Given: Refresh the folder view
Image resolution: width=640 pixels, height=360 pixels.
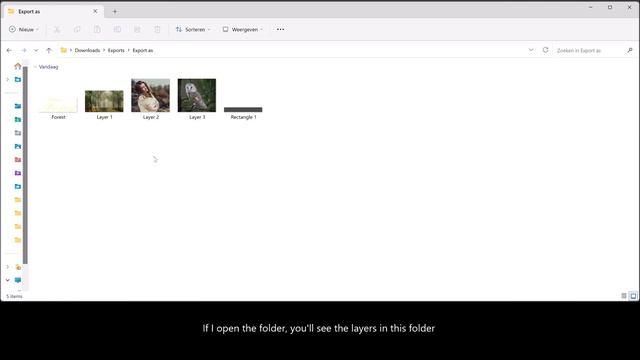Looking at the screenshot, I should point(545,50).
